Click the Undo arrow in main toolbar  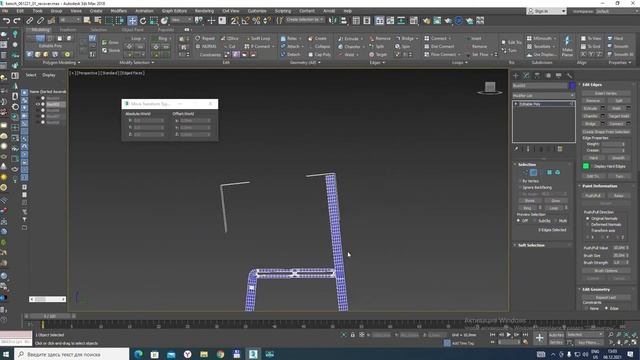[6, 20]
